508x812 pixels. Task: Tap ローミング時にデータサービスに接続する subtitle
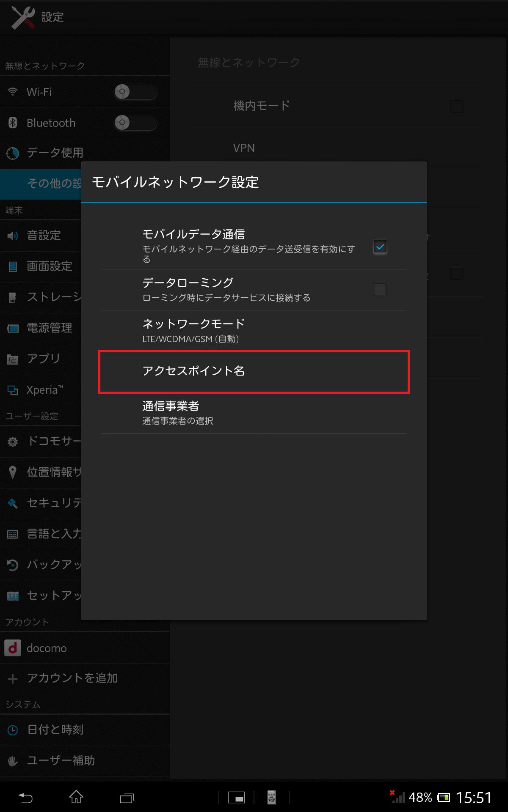point(226,298)
